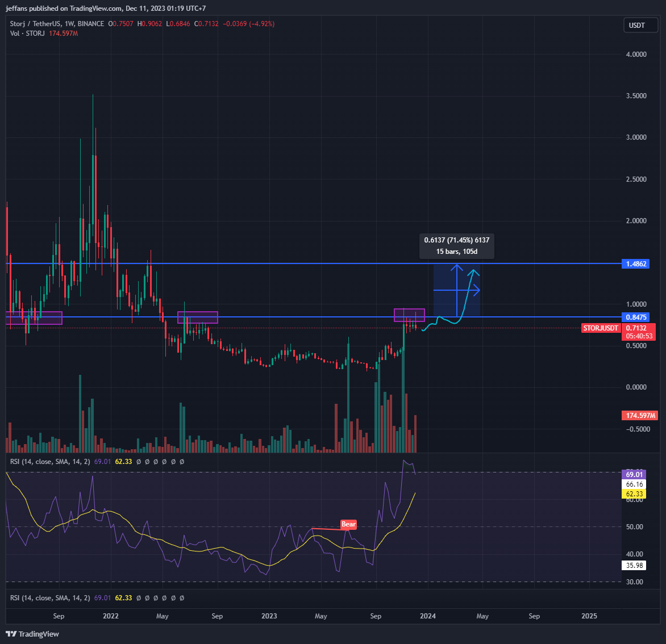The image size is (666, 644).
Task: Click the 0.7132 current price label
Action: coord(636,328)
